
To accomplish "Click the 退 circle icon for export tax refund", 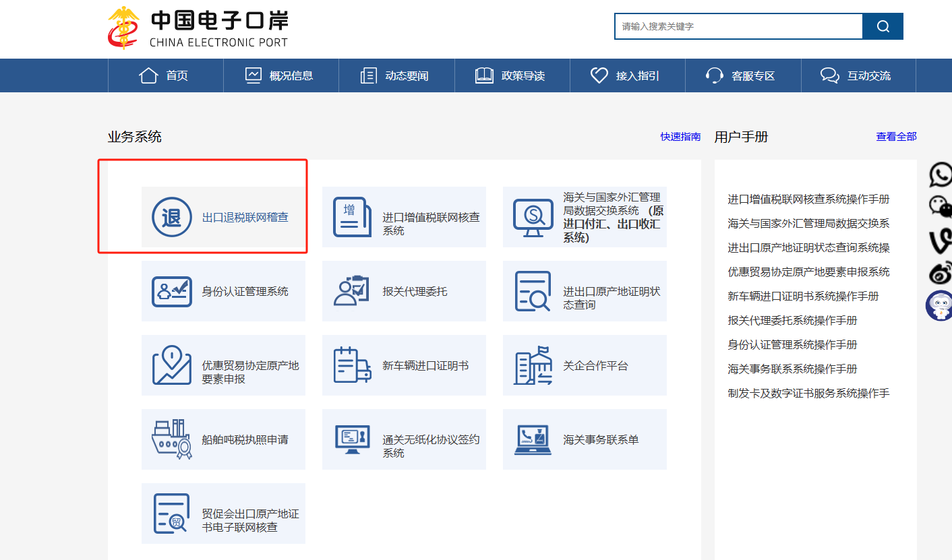I will point(171,217).
